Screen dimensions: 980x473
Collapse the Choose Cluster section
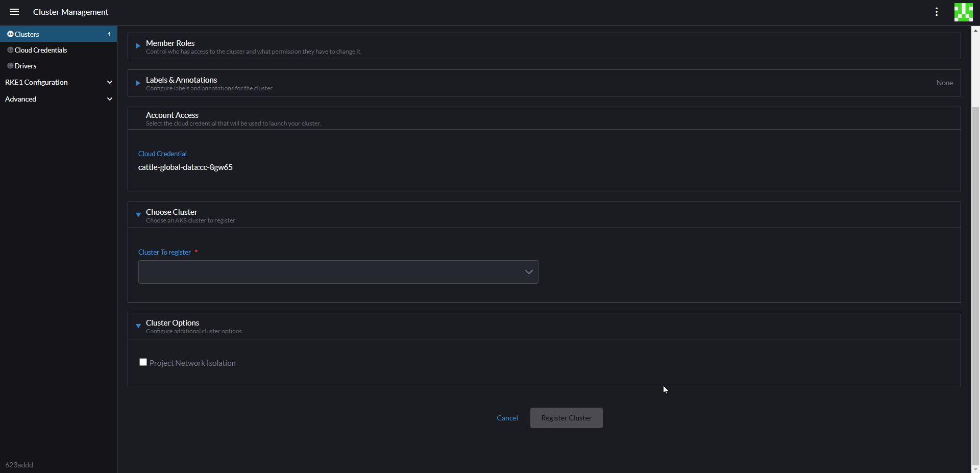coord(138,215)
